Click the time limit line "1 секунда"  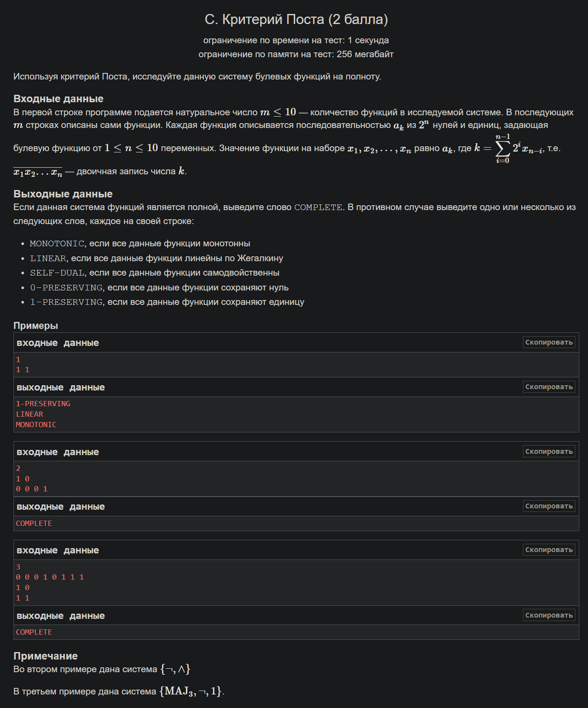pyautogui.click(x=296, y=41)
